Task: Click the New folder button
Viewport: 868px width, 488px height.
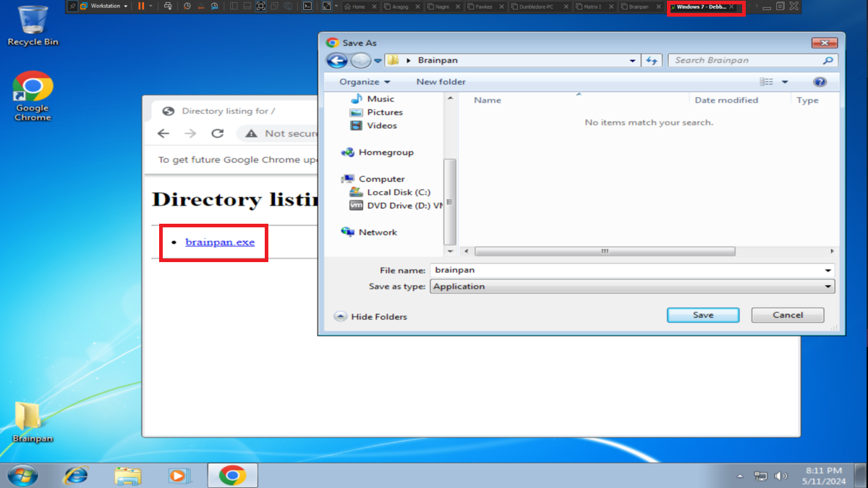Action: tap(441, 82)
